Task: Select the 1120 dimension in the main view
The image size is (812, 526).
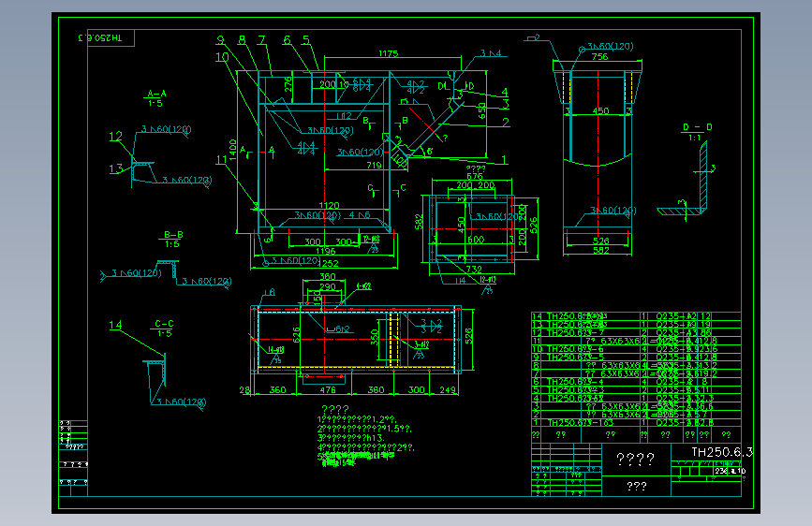Action: coord(329,206)
